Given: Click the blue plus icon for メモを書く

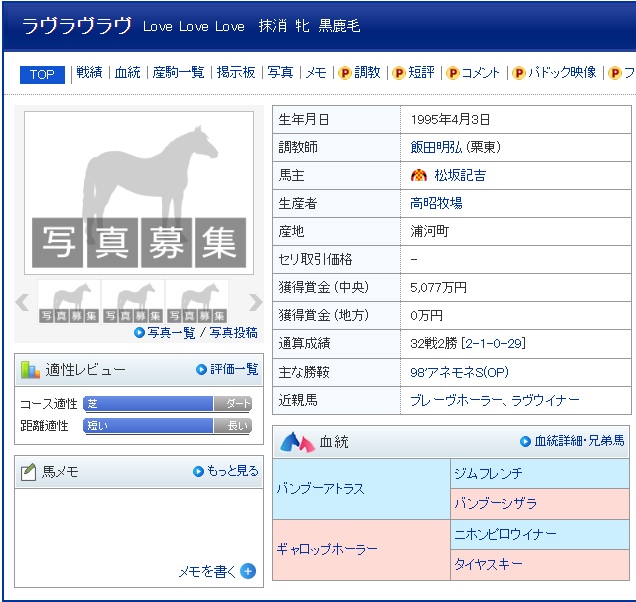Looking at the screenshot, I should tap(248, 571).
